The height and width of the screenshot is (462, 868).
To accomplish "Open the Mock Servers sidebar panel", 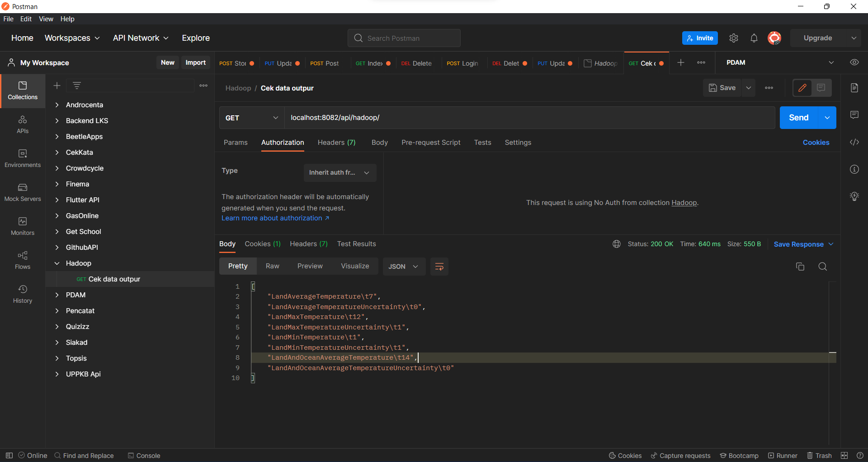I will click(23, 193).
